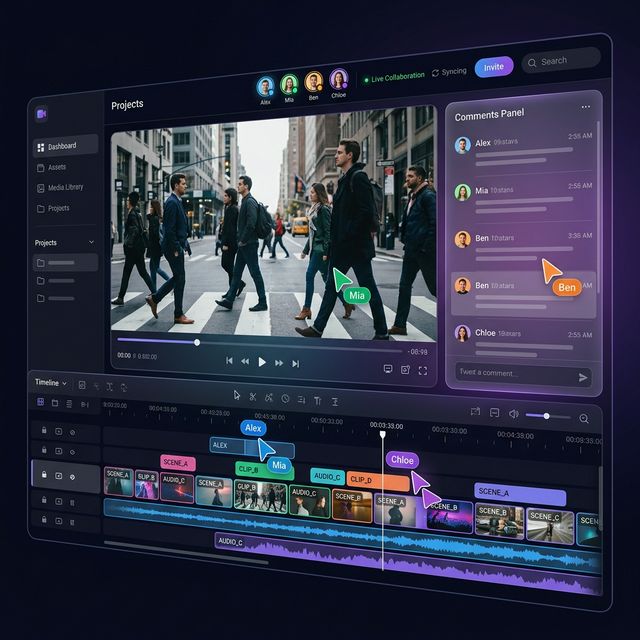Toggle the lock on the top timeline track
This screenshot has width=640, height=640.
point(44,430)
